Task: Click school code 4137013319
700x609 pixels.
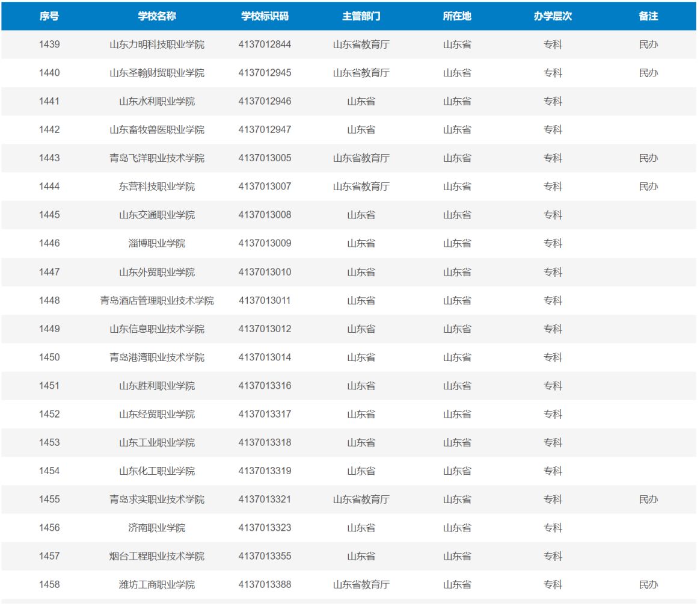Action: pyautogui.click(x=265, y=471)
